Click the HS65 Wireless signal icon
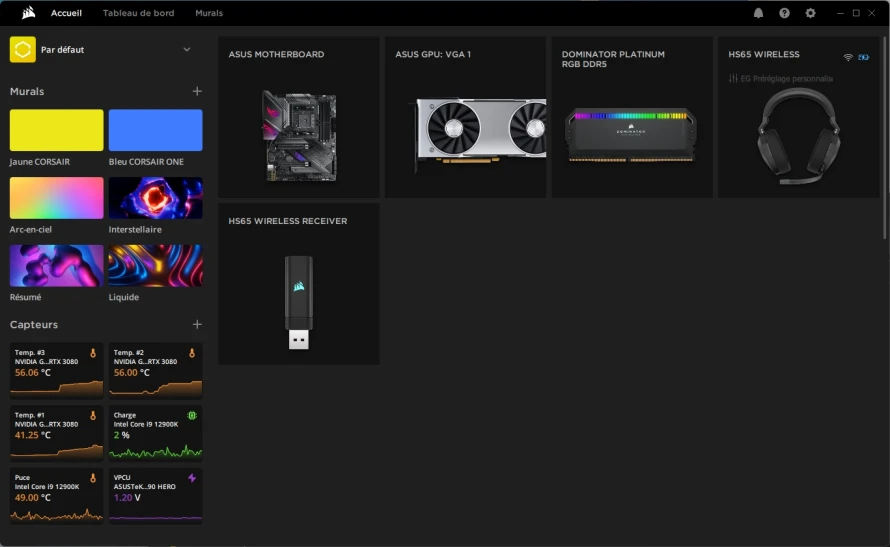This screenshot has width=890, height=547. [847, 57]
